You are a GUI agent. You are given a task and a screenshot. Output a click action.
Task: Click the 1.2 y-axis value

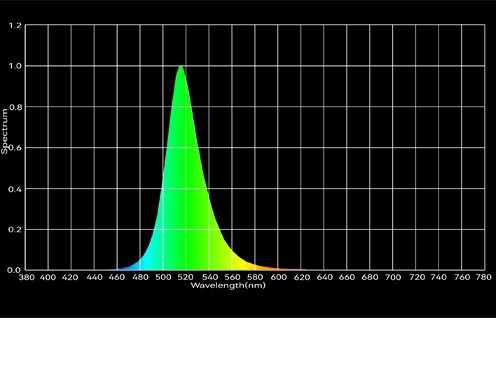tap(15, 25)
